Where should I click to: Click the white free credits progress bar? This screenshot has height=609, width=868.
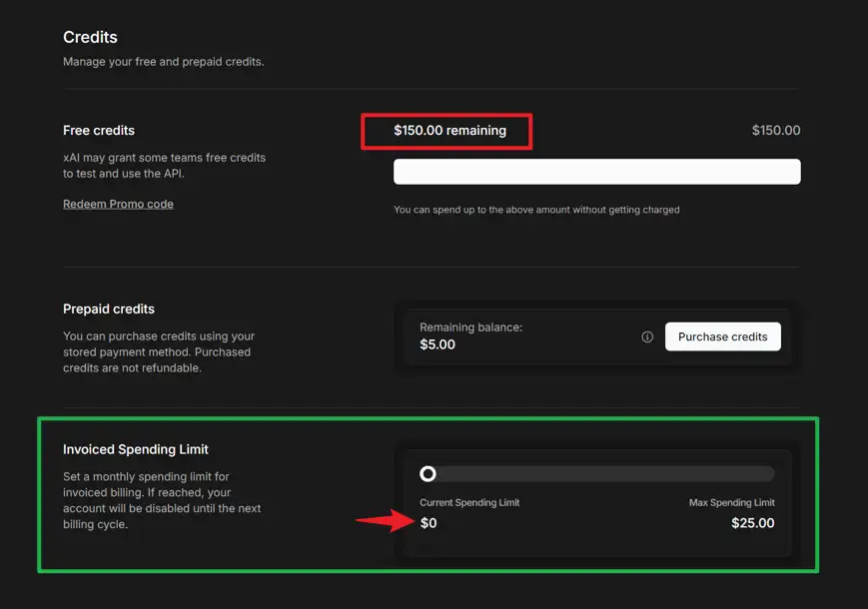tap(595, 171)
